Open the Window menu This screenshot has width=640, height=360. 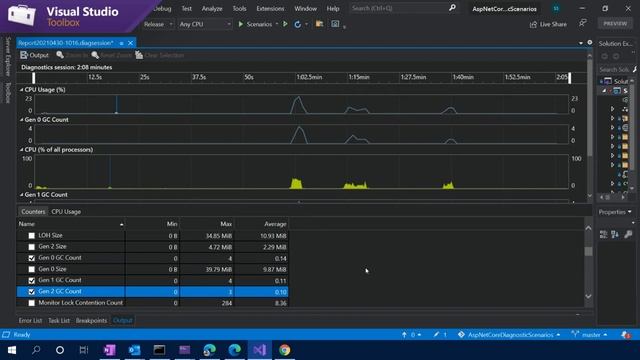[x=305, y=8]
